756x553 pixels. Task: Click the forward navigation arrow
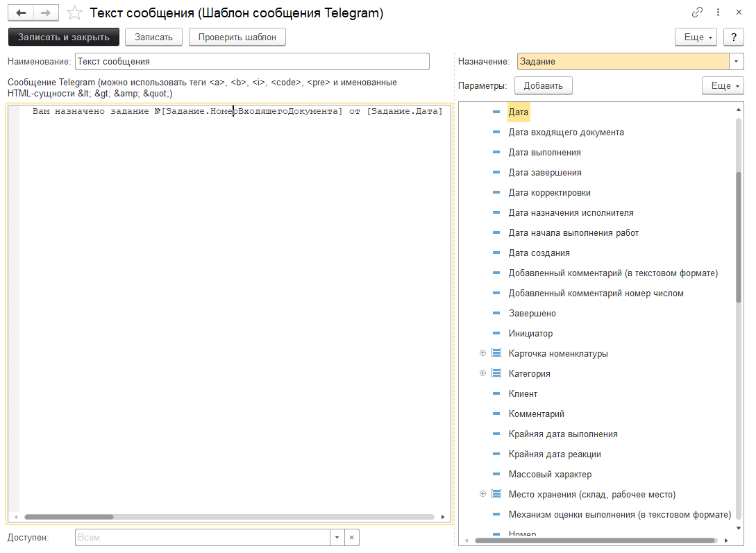(x=45, y=13)
